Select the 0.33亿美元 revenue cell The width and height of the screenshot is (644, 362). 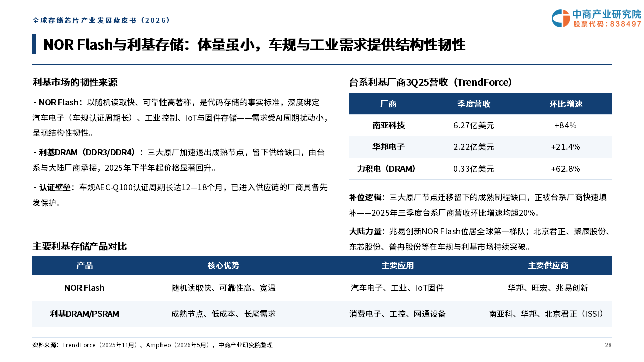click(x=473, y=169)
